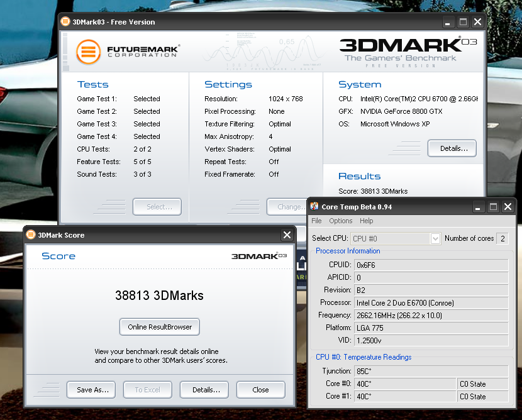Click the Core #1 C0 State field
The width and height of the screenshot is (522, 420).
tap(483, 396)
